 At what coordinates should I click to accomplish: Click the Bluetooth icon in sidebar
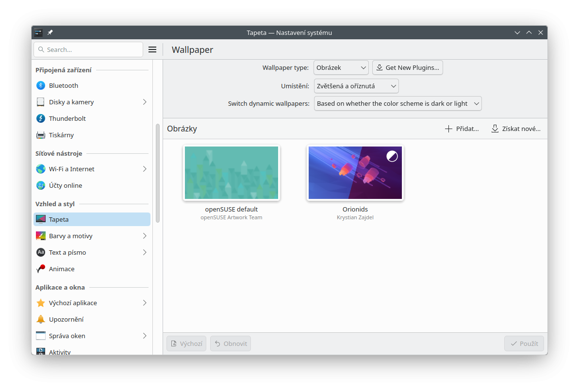41,85
